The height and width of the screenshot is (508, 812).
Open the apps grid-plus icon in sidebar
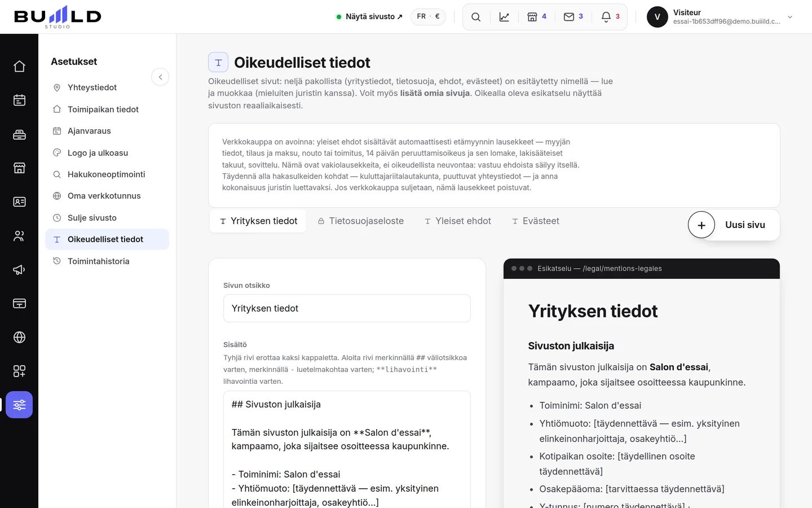tap(19, 371)
